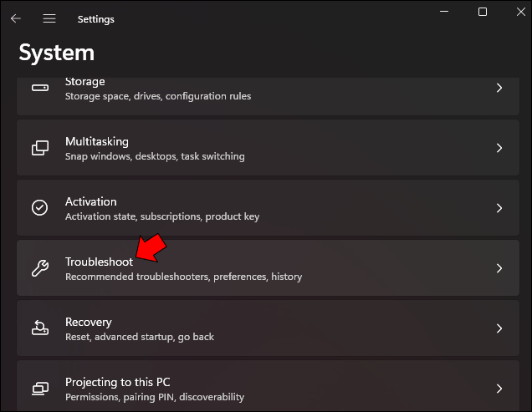The width and height of the screenshot is (532, 412).
Task: Open the Troubleshoot settings
Action: [268, 268]
